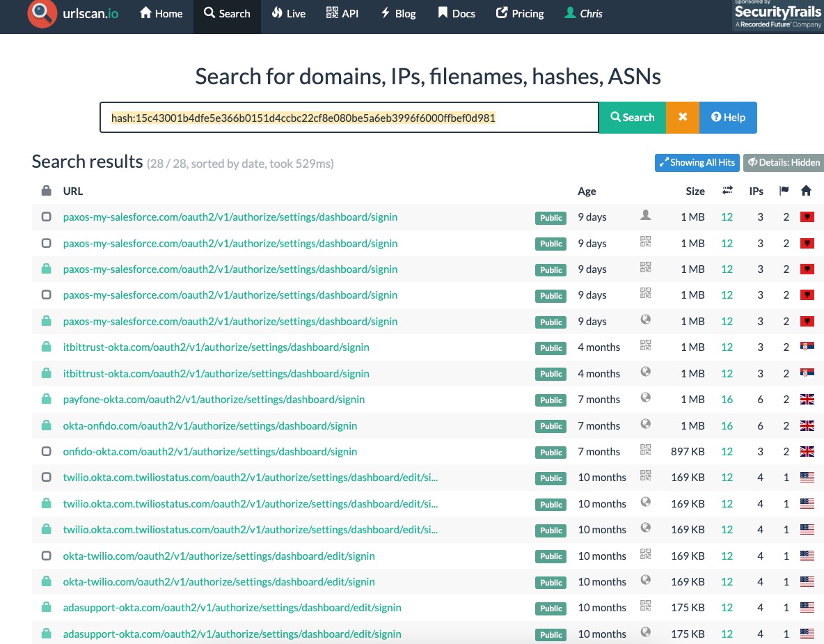Click QR icon in okta-twilio.com row
This screenshot has height=644, width=824.
pyautogui.click(x=646, y=553)
